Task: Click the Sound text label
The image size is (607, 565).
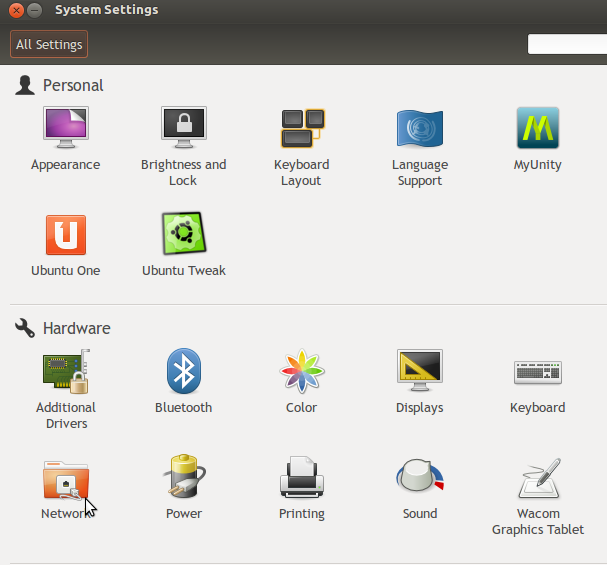Action: 420,514
